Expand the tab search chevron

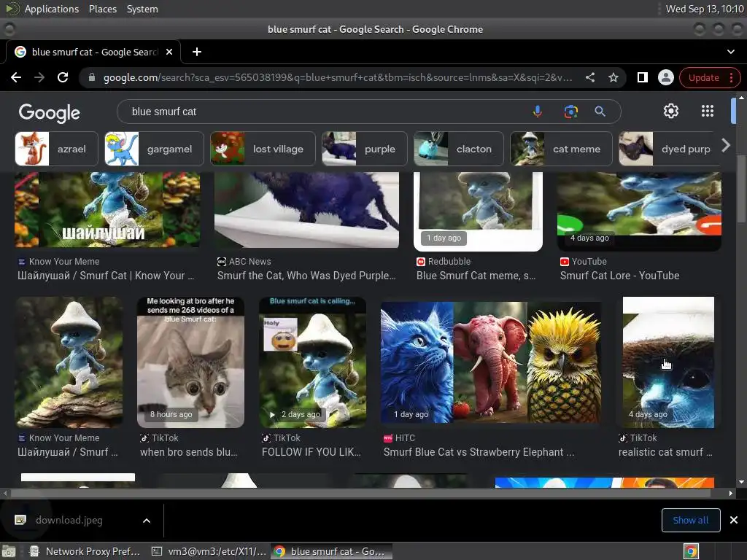pos(731,52)
